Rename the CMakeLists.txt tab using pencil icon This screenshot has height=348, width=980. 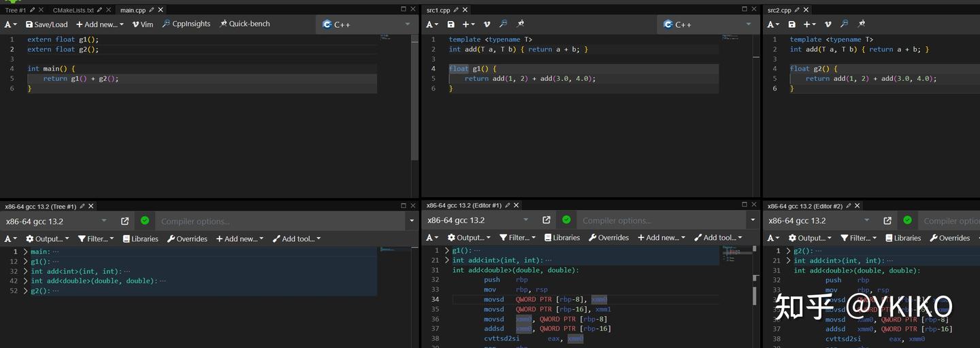click(x=100, y=10)
